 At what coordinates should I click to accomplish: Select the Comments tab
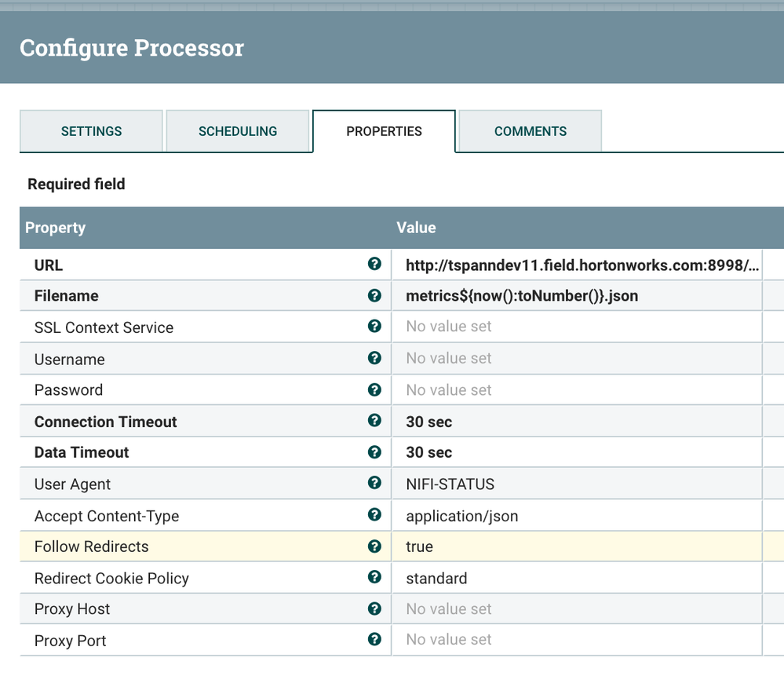pos(530,131)
